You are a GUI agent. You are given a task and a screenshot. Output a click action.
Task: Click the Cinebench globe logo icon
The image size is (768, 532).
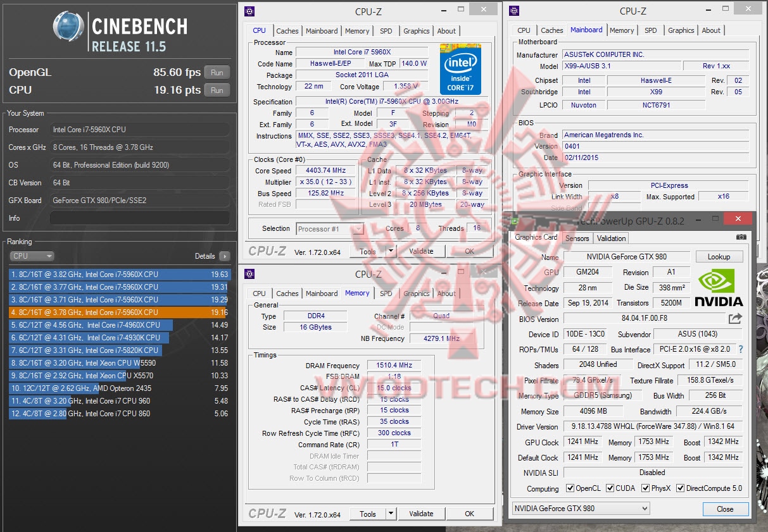pos(69,27)
